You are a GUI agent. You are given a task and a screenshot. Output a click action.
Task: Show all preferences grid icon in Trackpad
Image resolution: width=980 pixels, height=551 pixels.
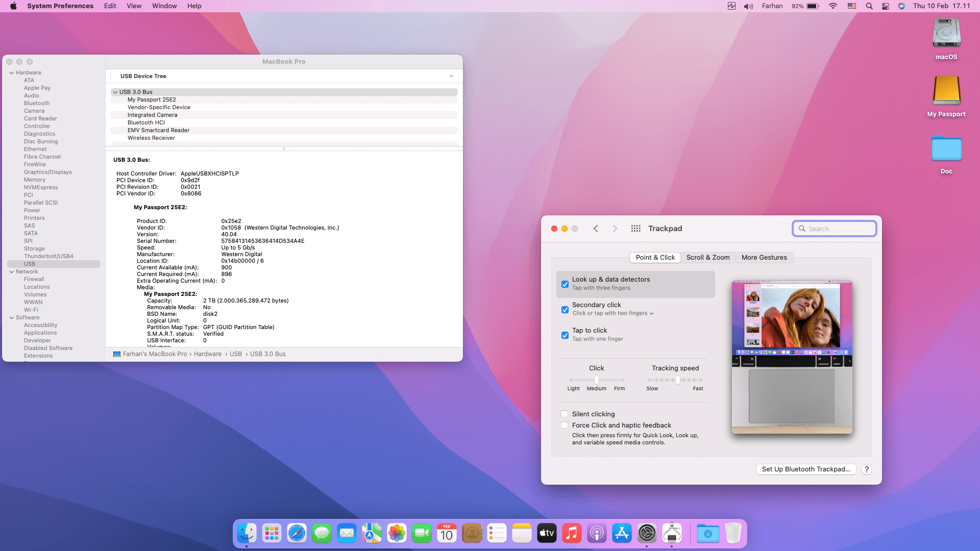coord(635,229)
